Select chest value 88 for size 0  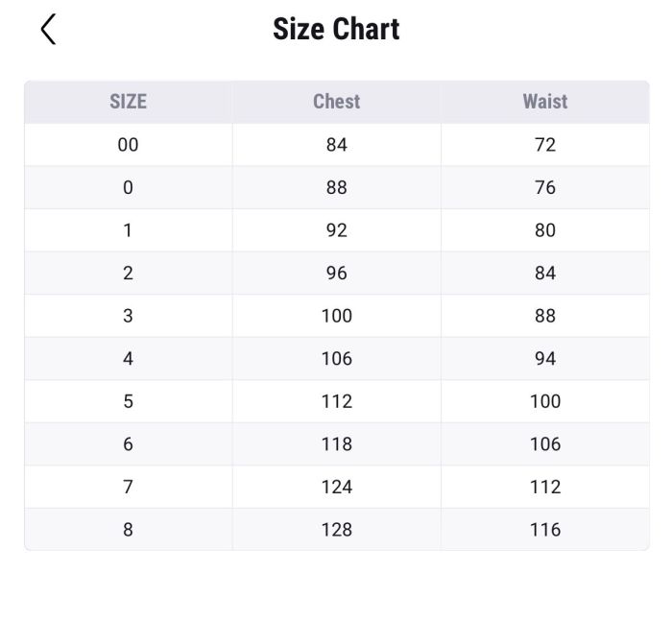click(x=336, y=188)
